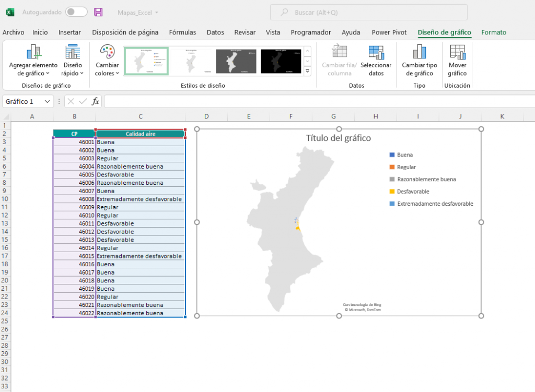The width and height of the screenshot is (535, 392).
Task: Click the Seleccionar datos icon
Action: click(376, 52)
